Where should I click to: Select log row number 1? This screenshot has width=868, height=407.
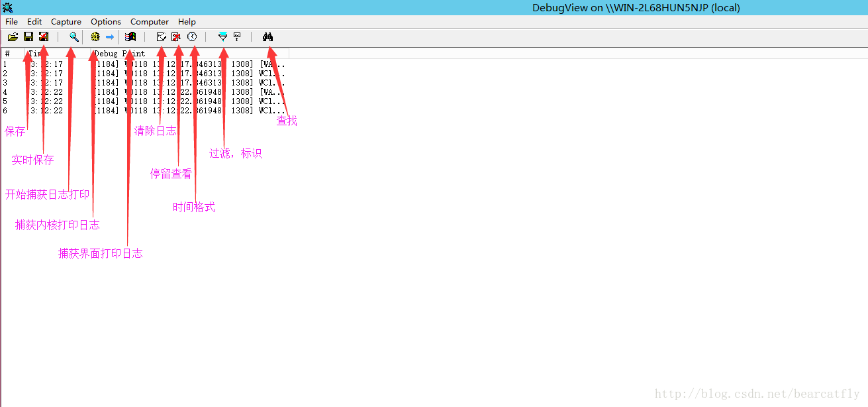(144, 64)
